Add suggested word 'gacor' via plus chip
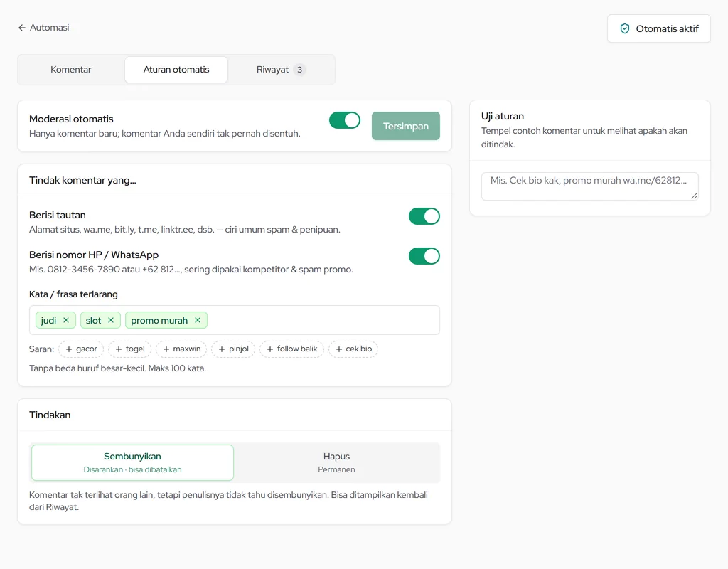 [81, 349]
